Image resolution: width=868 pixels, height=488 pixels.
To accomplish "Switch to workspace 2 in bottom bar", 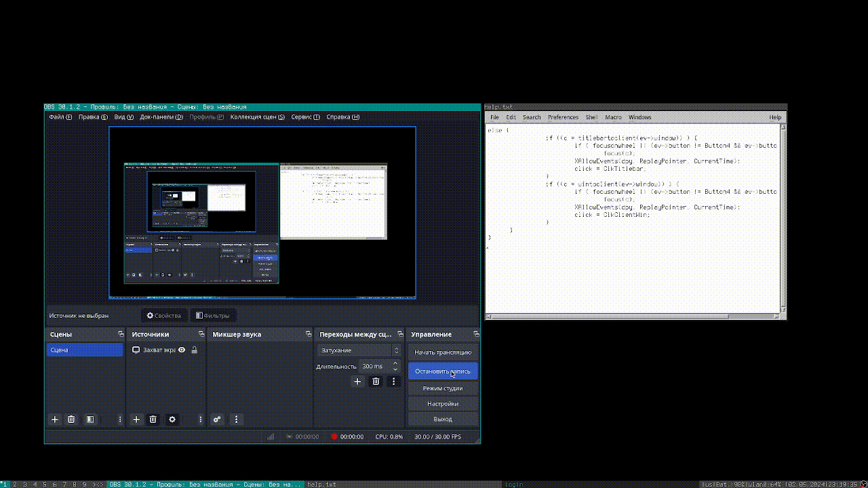I will pyautogui.click(x=15, y=485).
